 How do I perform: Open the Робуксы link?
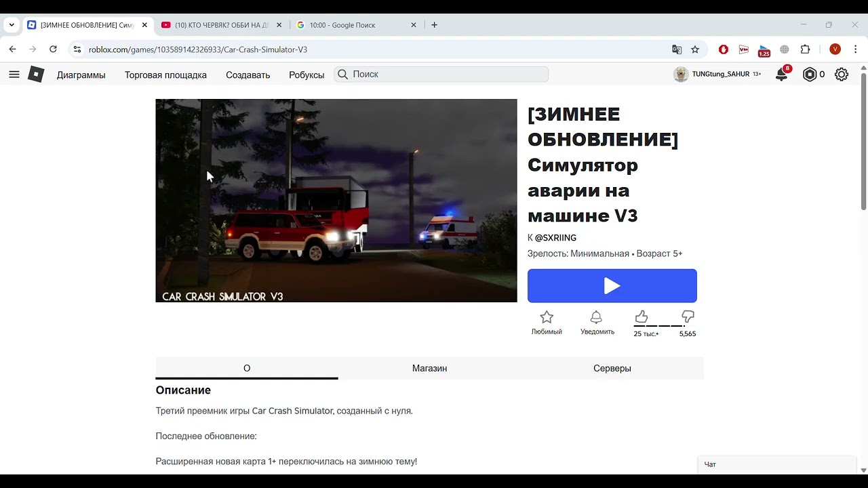(307, 75)
